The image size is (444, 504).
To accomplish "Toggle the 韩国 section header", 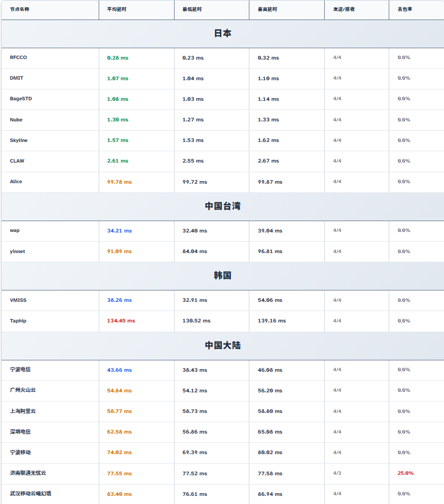I will pos(222,275).
